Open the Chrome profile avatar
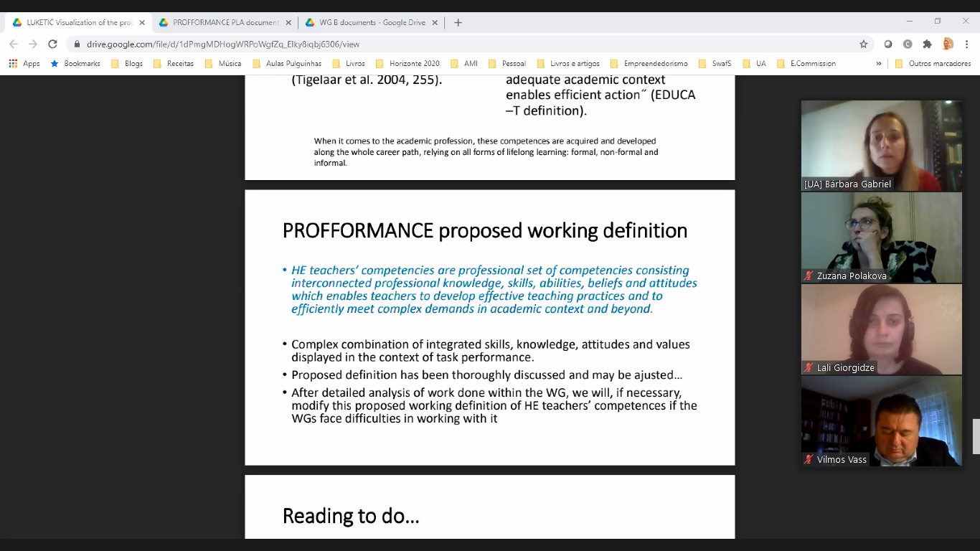 pyautogui.click(x=947, y=44)
